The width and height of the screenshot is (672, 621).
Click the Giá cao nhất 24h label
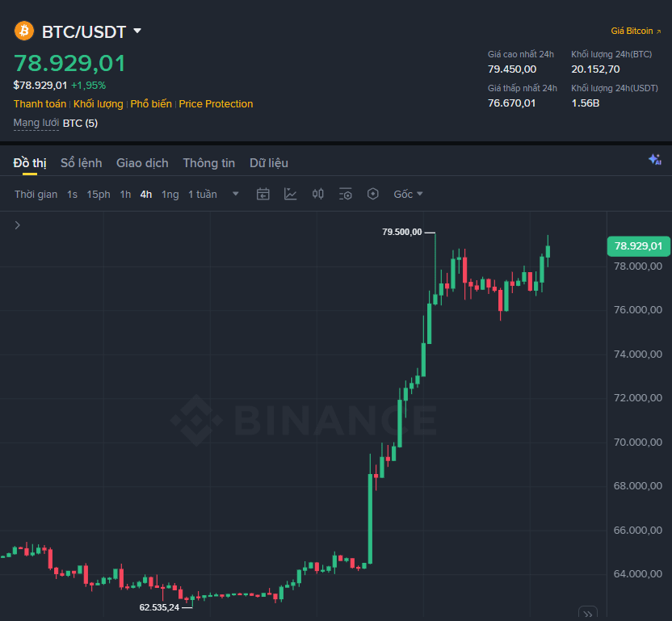[x=521, y=54]
